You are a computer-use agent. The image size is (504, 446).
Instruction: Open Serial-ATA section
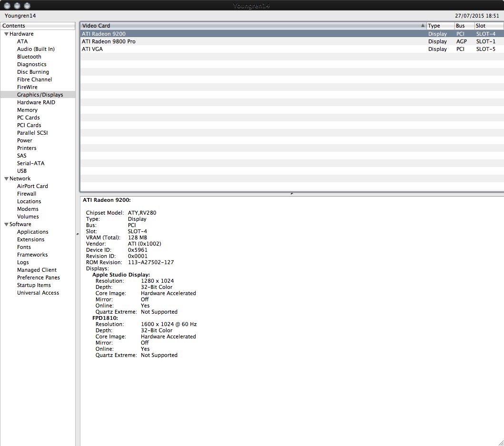[x=30, y=163]
